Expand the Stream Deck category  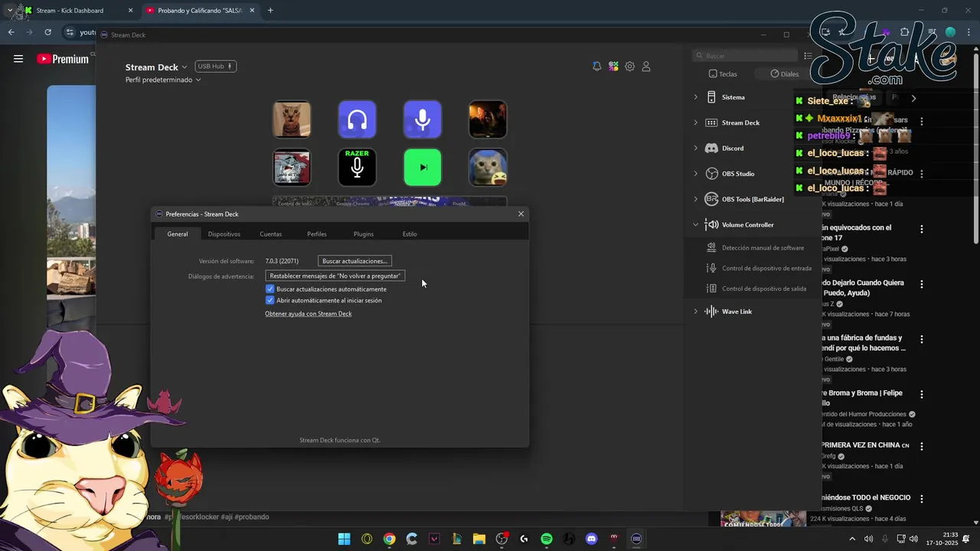[x=695, y=122]
